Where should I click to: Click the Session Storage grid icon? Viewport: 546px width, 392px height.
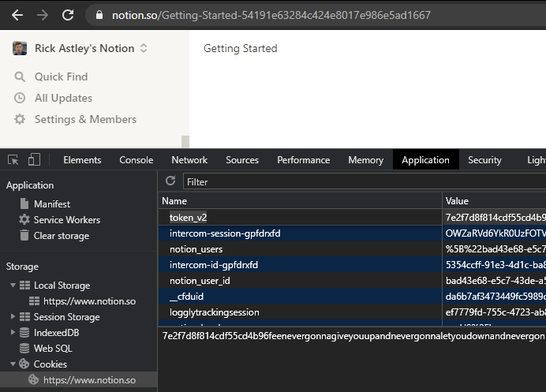[x=24, y=316]
